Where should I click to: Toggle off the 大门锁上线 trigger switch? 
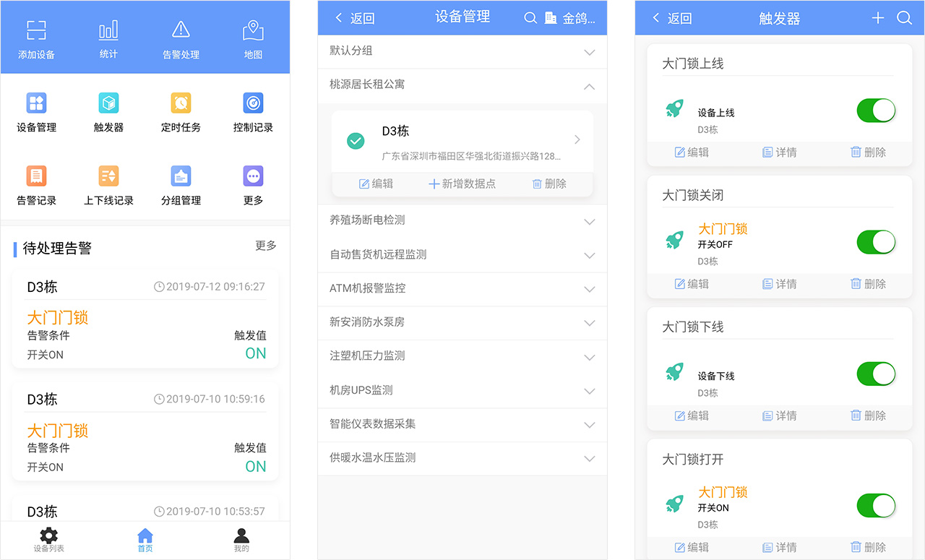click(x=876, y=111)
